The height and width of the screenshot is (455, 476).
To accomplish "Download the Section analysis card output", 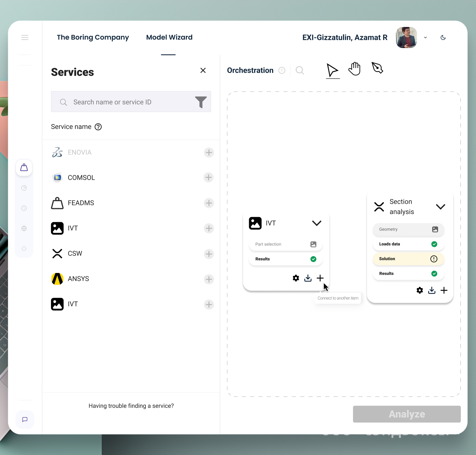I will point(432,290).
